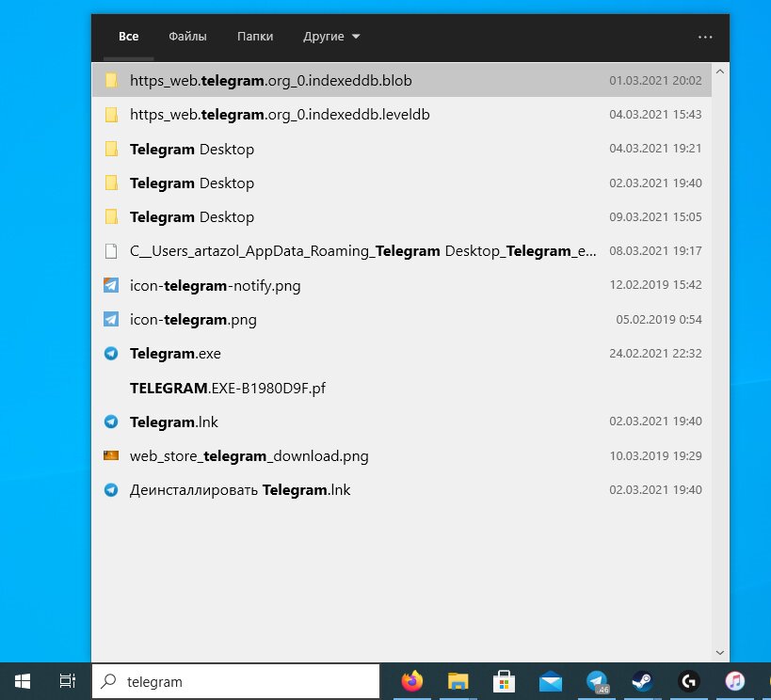Open Telegram taskbar icon with badge
The width and height of the screenshot is (771, 700).
point(598,682)
